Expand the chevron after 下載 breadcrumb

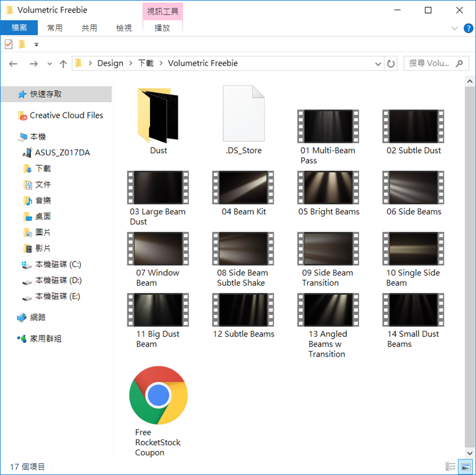161,63
